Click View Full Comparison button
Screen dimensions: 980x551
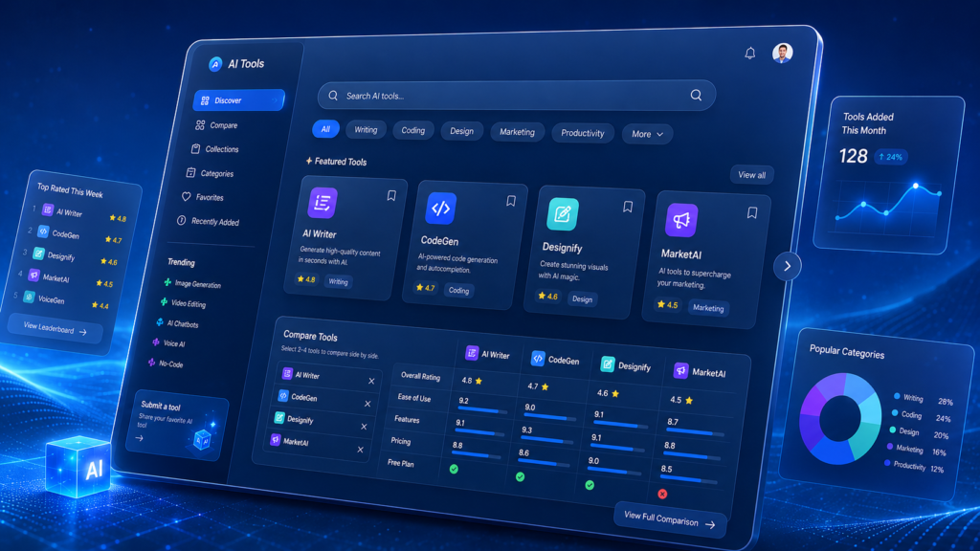[670, 519]
